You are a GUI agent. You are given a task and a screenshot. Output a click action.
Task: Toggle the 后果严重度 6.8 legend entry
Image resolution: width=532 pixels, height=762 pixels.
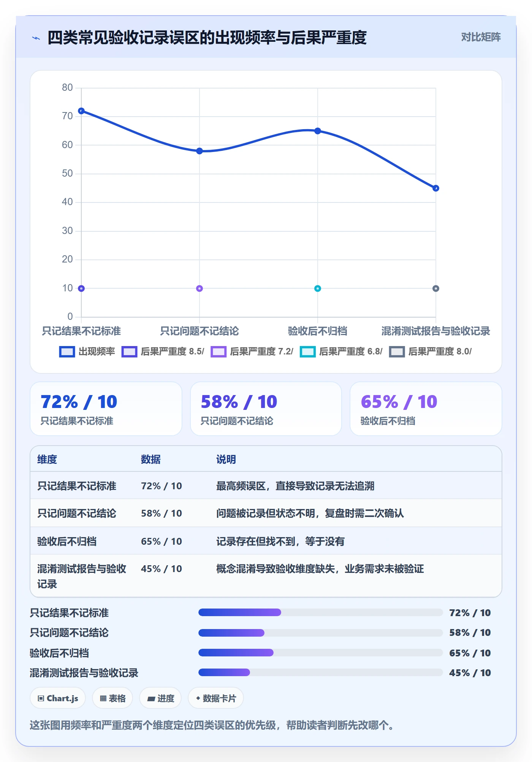[341, 352]
